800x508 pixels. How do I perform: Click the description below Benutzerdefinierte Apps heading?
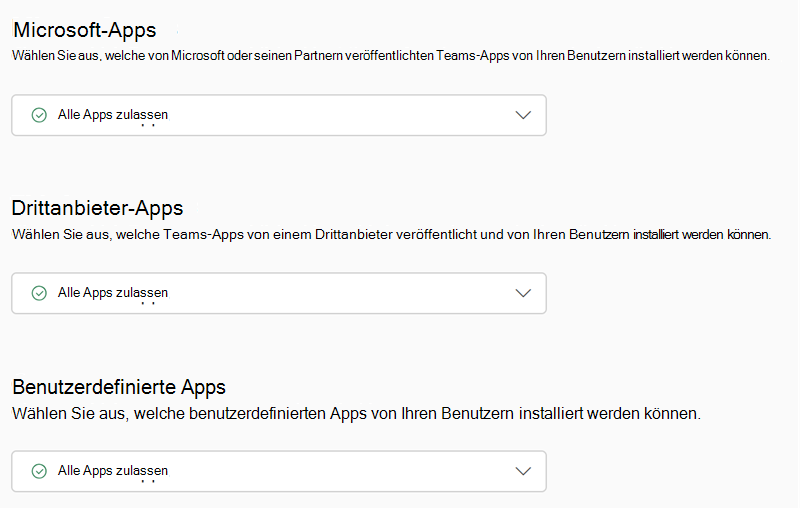(x=356, y=413)
